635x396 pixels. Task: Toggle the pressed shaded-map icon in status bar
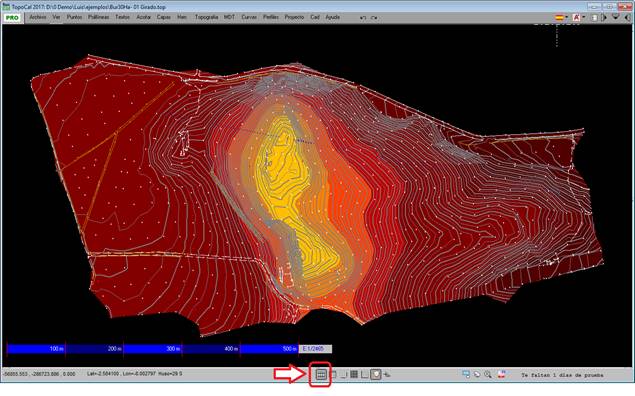click(375, 374)
